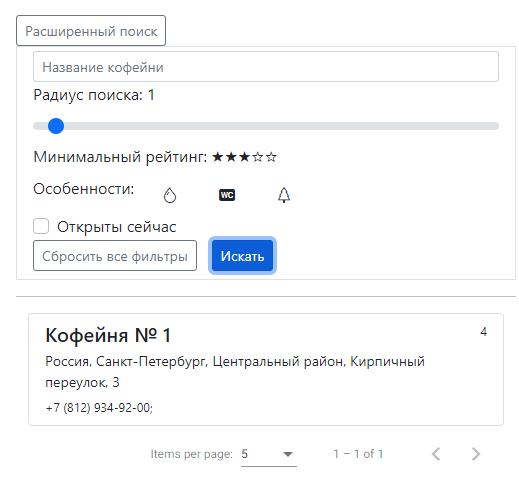This screenshot has width=519, height=486.
Task: Open the 'Кофейня № 1' result card
Action: 266,369
